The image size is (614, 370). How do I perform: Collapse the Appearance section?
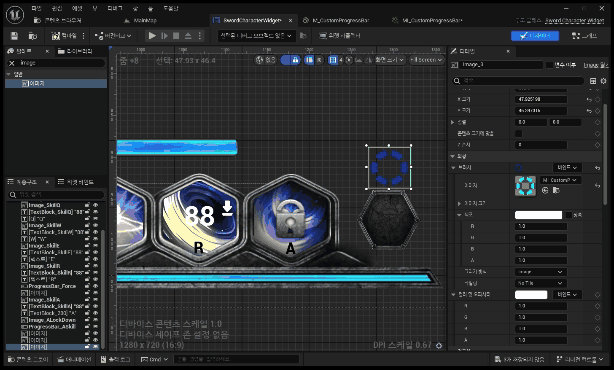click(x=453, y=156)
